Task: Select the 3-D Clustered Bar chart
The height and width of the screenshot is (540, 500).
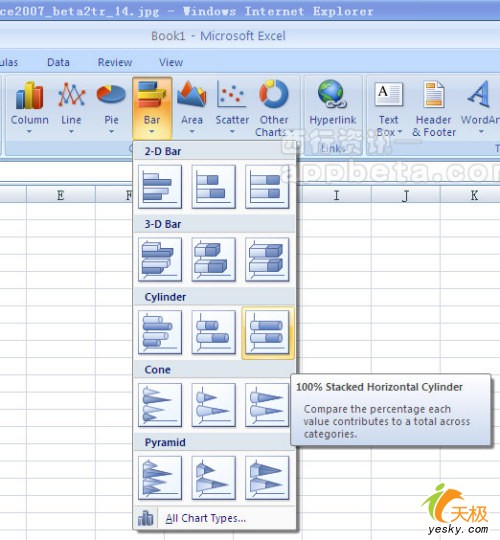Action: point(160,260)
